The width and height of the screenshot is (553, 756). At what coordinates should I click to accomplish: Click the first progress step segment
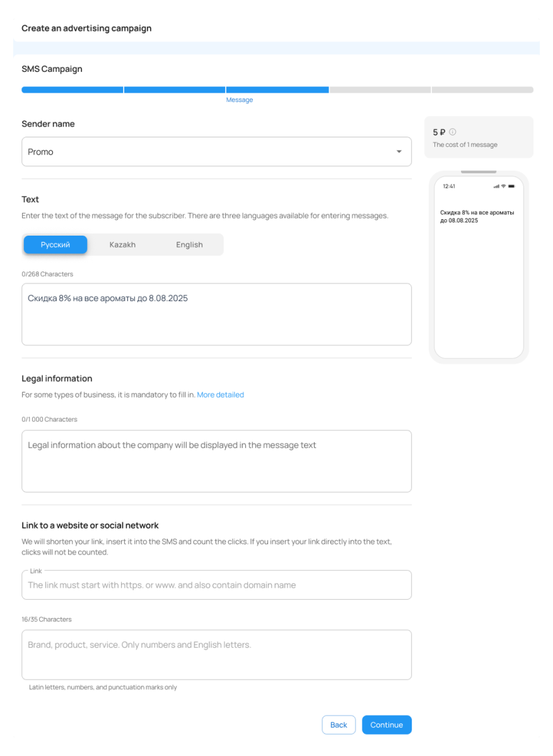click(x=73, y=90)
